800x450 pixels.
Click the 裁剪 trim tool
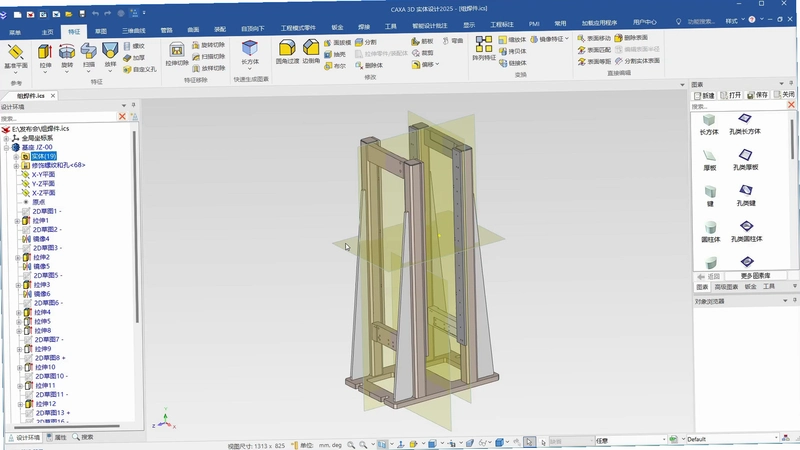(x=422, y=53)
